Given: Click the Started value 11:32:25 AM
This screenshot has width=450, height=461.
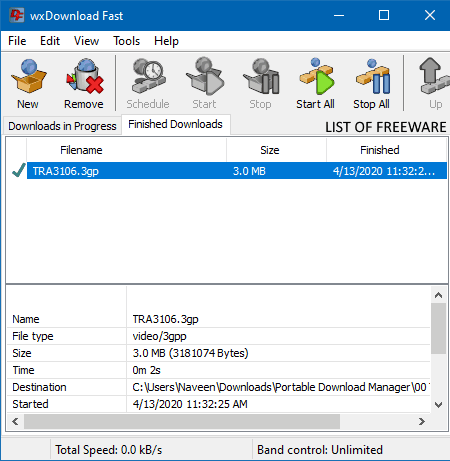Looking at the screenshot, I should (190, 404).
